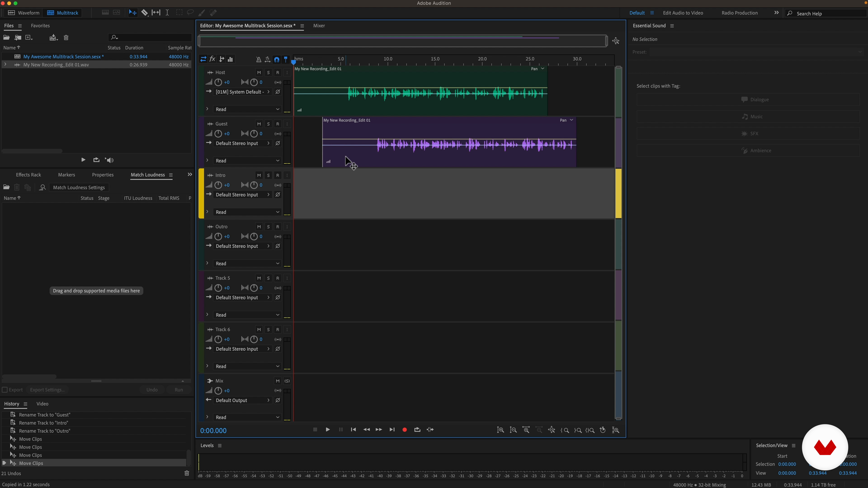Adjust the Mix track volume knob
This screenshot has width=868, height=488.
pos(218,391)
